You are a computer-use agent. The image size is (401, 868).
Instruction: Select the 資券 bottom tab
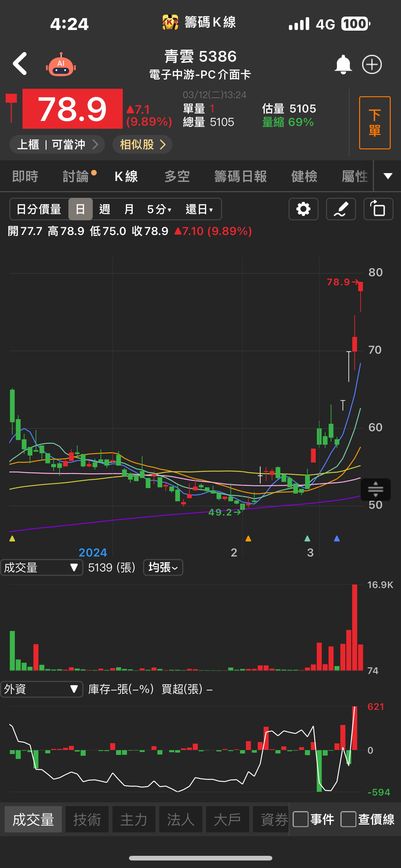tap(271, 819)
